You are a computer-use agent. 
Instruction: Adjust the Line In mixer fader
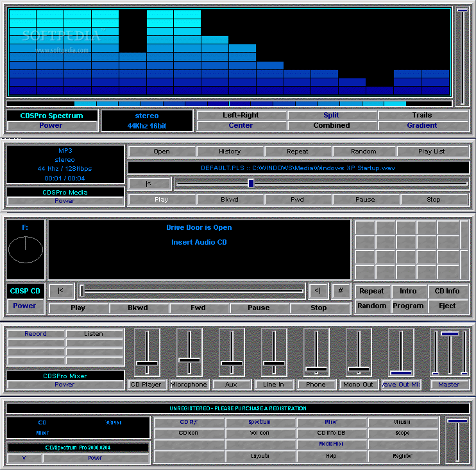(274, 363)
